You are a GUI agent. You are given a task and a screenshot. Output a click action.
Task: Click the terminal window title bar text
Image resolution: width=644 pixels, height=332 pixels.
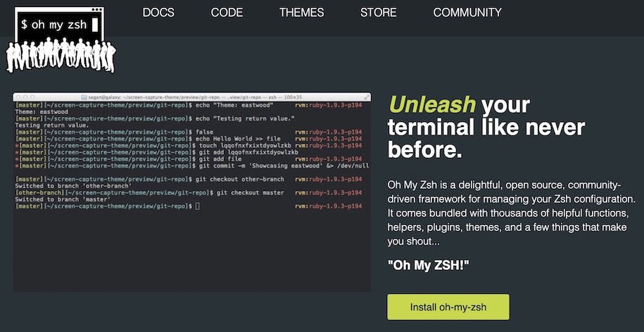pyautogui.click(x=195, y=97)
